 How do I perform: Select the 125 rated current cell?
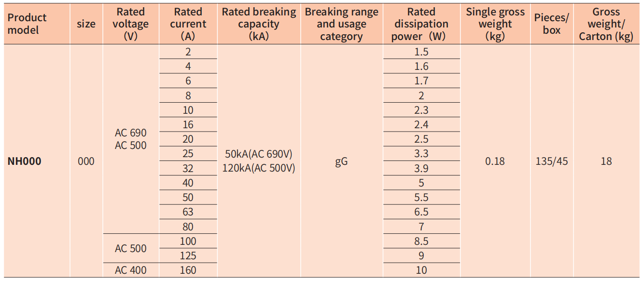point(188,256)
